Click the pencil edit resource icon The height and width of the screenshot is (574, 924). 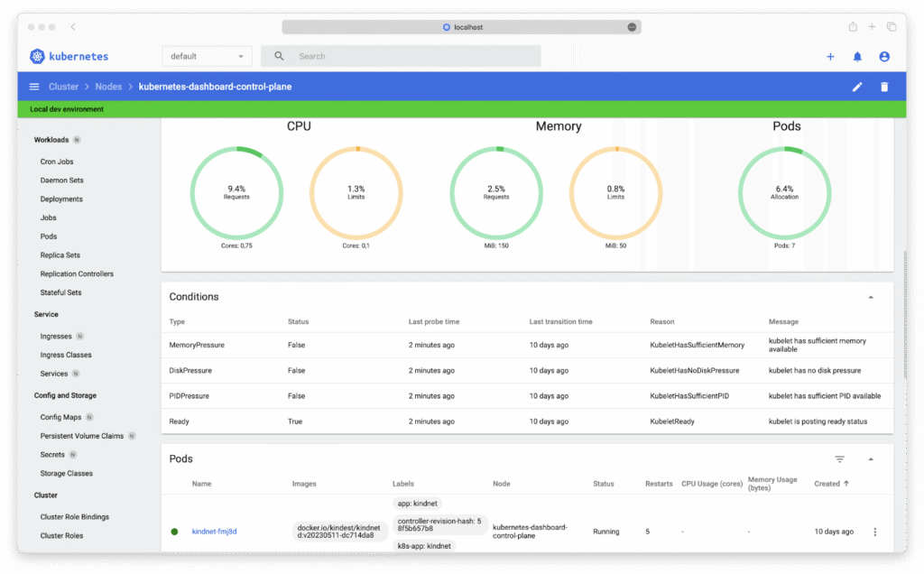857,87
